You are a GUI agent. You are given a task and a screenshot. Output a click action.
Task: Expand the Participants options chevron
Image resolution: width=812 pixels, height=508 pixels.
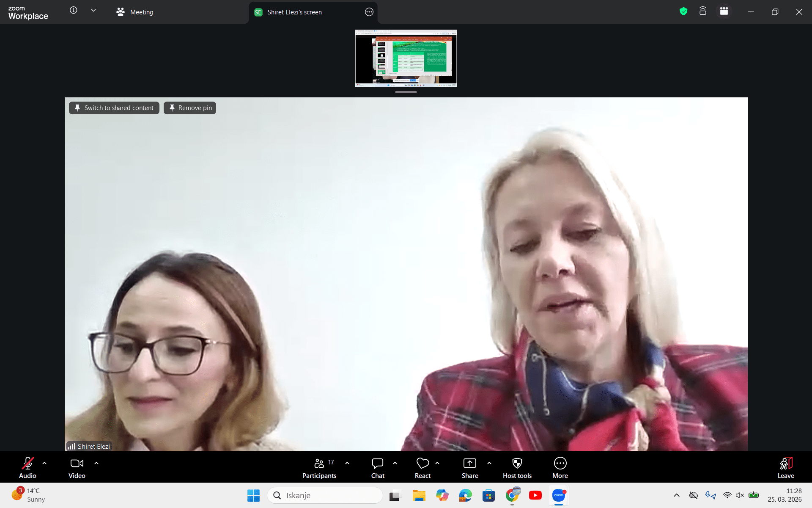347,463
